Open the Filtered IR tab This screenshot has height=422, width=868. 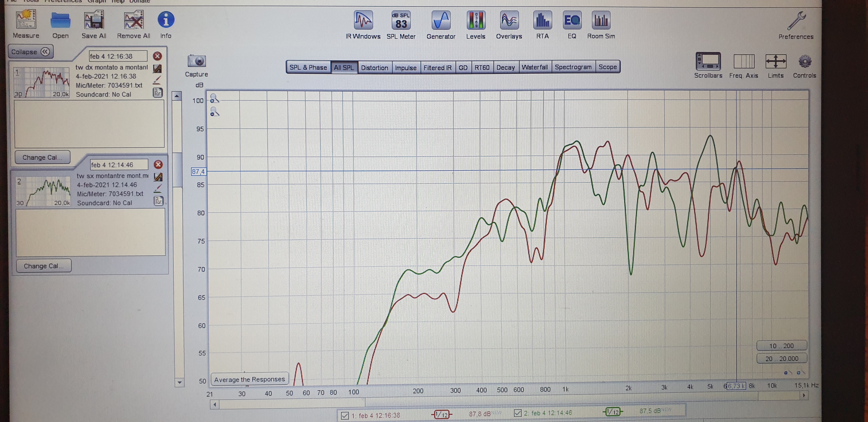[437, 68]
